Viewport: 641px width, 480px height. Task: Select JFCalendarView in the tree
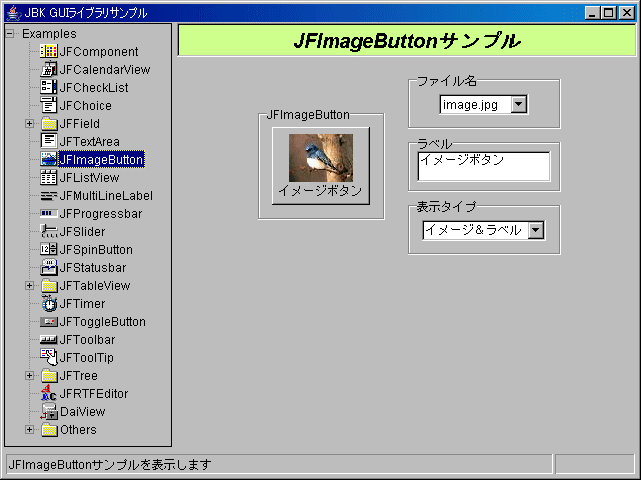pos(105,70)
